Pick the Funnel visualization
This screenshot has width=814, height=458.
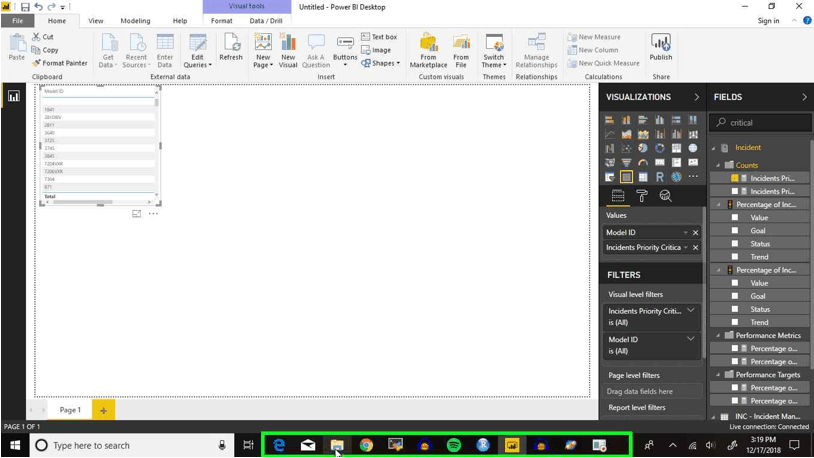pyautogui.click(x=626, y=163)
